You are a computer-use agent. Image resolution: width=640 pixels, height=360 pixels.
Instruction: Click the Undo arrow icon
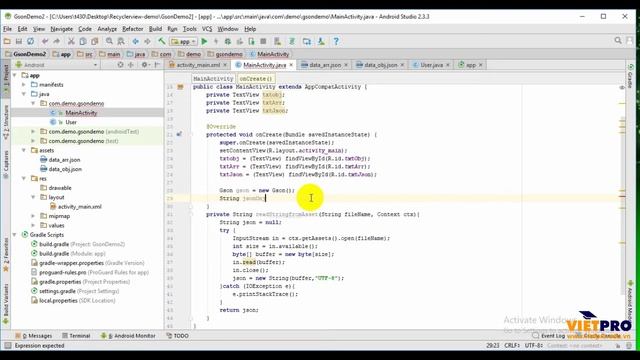pyautogui.click(x=45, y=41)
